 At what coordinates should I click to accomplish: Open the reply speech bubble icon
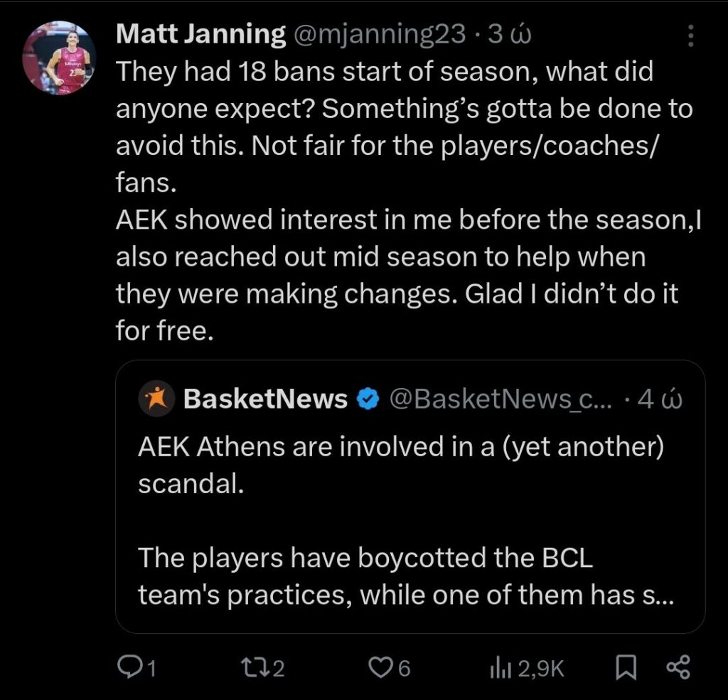click(129, 667)
